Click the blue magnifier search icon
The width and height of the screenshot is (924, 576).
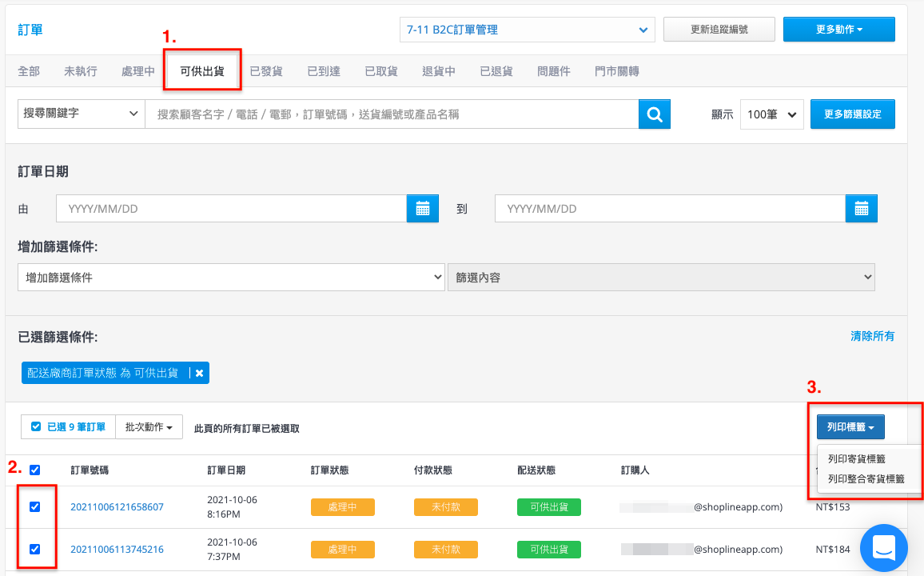(654, 114)
